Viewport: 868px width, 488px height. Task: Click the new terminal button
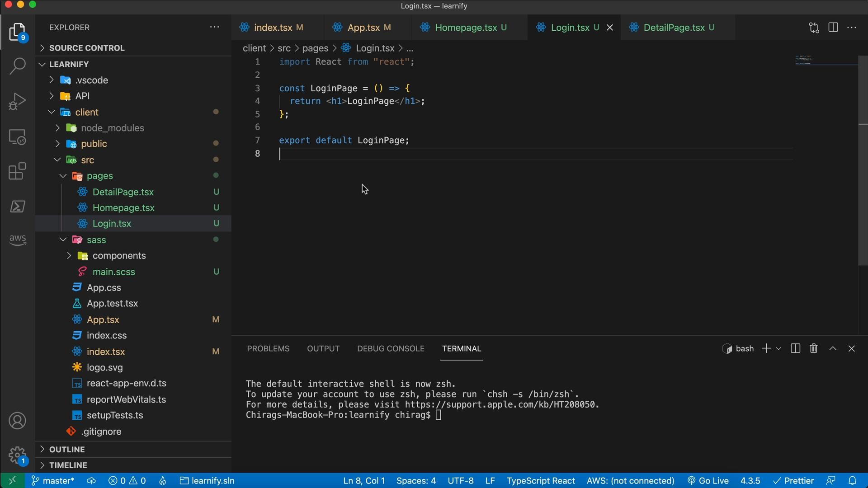pyautogui.click(x=767, y=348)
